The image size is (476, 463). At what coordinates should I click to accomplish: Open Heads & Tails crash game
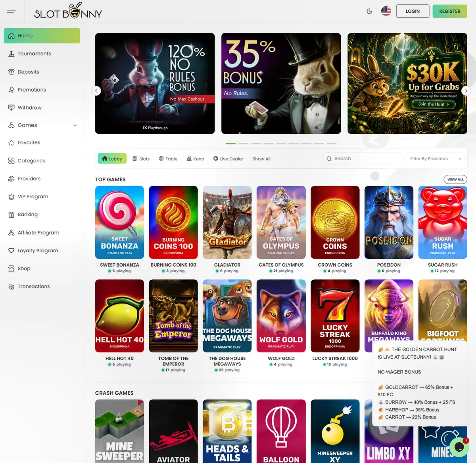point(227,431)
